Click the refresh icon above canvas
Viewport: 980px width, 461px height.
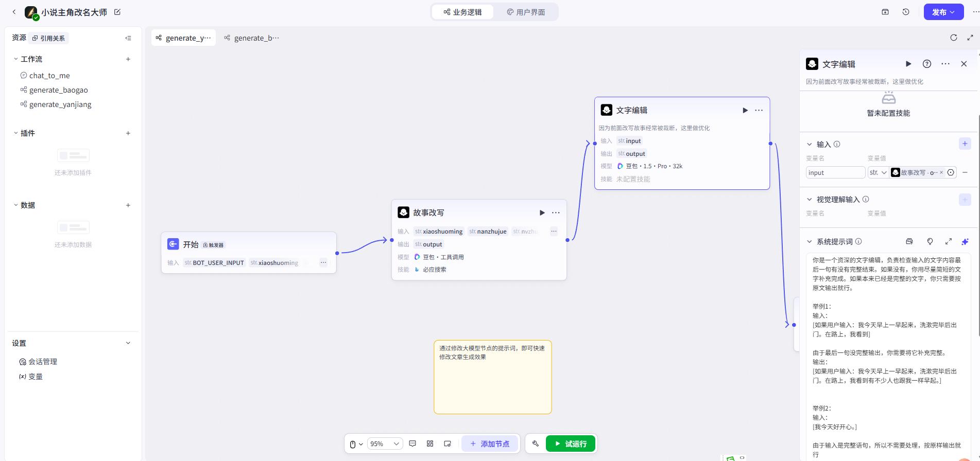coord(953,38)
